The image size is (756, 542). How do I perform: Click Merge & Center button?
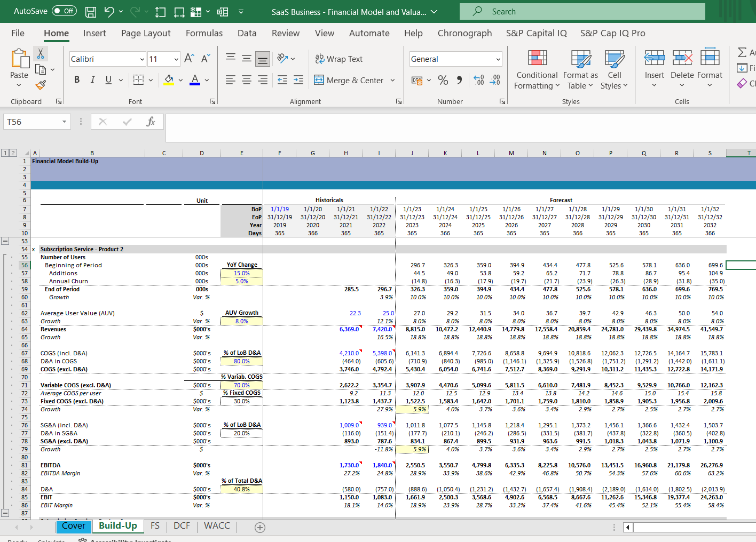point(349,80)
